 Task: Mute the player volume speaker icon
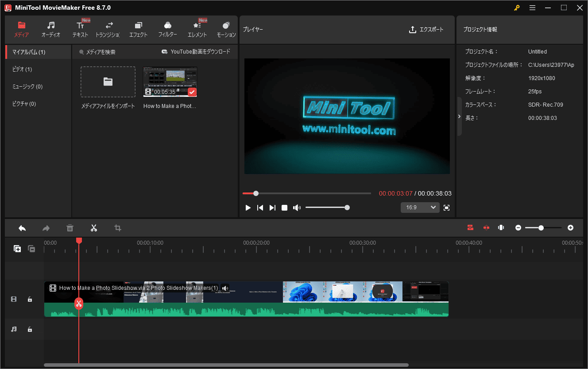[x=297, y=208]
